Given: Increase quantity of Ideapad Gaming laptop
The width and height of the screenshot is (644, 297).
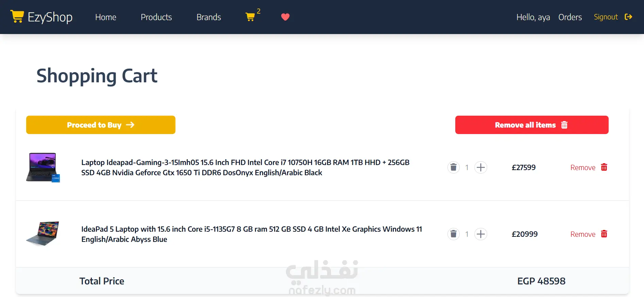Looking at the screenshot, I should 480,167.
